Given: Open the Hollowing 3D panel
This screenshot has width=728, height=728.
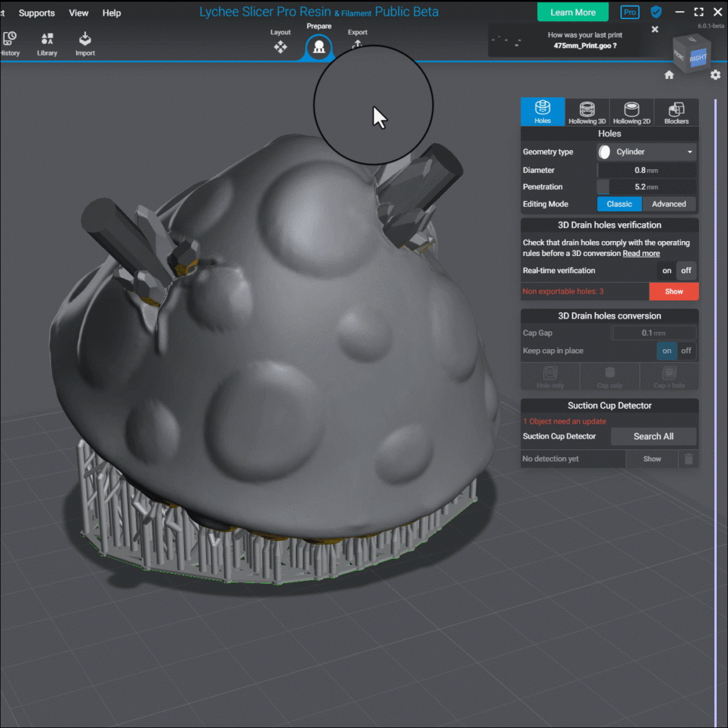Looking at the screenshot, I should pyautogui.click(x=587, y=112).
